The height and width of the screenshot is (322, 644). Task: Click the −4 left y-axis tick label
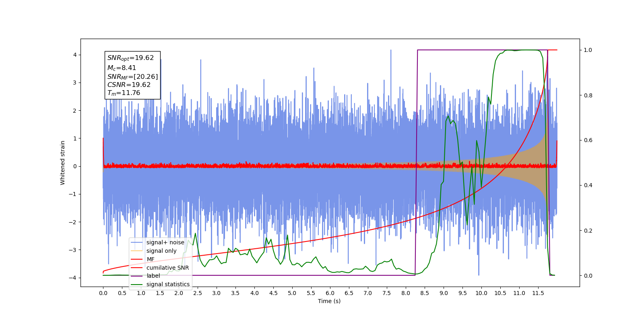[73, 278]
